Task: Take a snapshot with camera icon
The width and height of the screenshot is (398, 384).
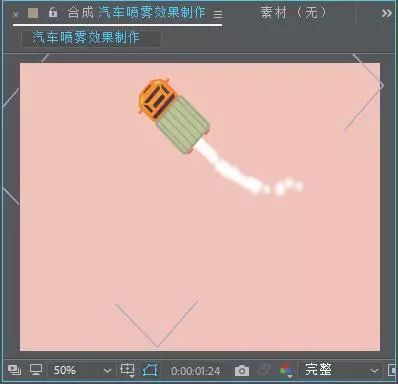Action: click(x=242, y=370)
